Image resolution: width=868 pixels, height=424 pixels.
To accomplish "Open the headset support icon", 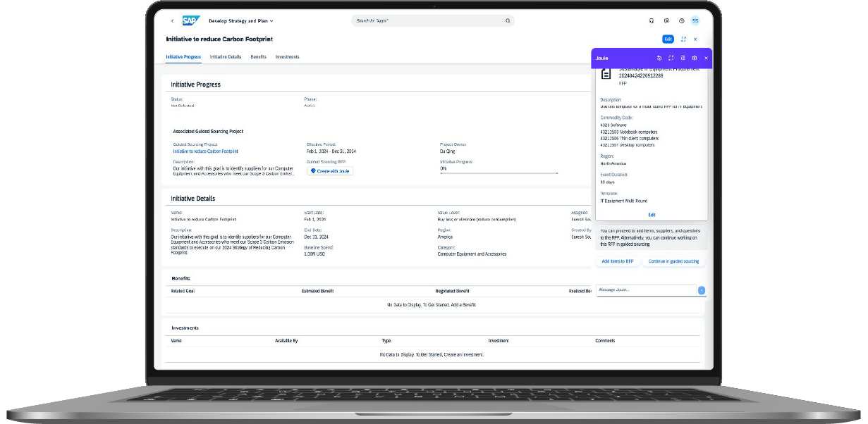I will coord(651,21).
